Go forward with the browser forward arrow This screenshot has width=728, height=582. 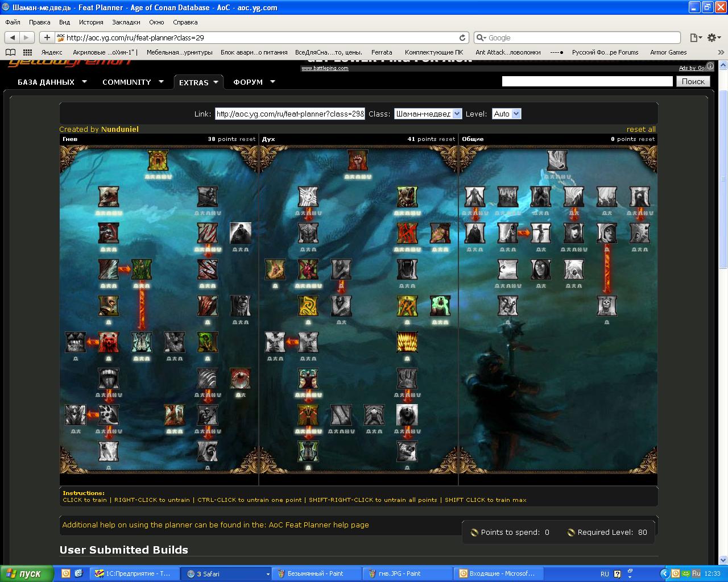pyautogui.click(x=26, y=38)
